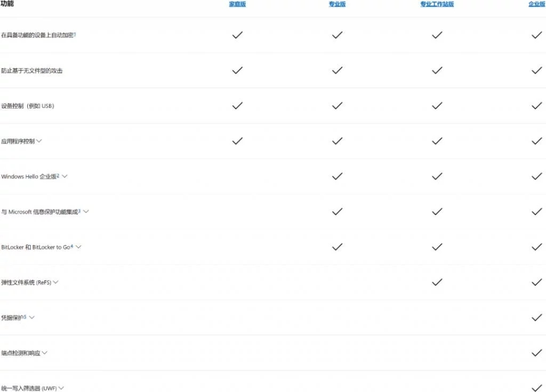Open the 专业版 column link
546x392 pixels.
coord(337,4)
